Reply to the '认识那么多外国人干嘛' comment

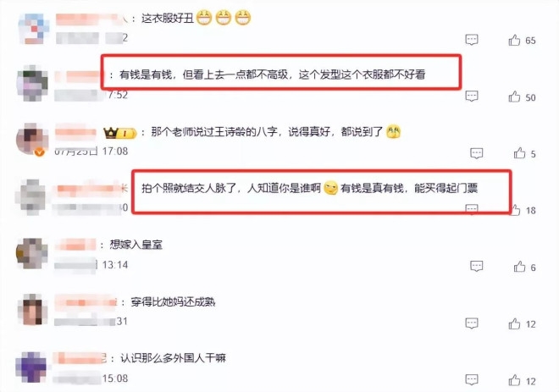tap(472, 379)
